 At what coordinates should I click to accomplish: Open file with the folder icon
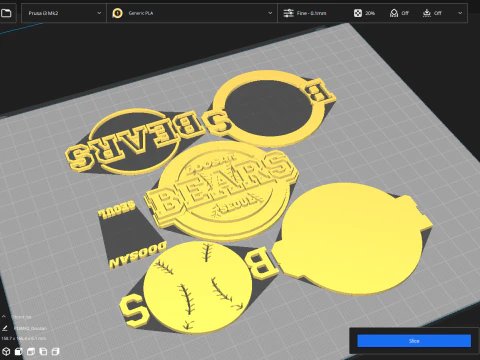tap(6, 13)
